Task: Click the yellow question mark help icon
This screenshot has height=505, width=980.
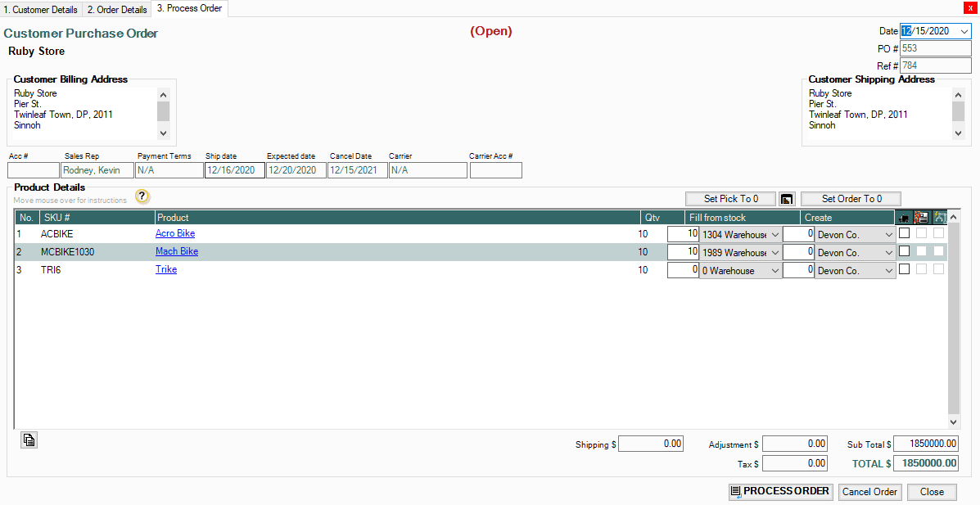Action: pos(142,196)
